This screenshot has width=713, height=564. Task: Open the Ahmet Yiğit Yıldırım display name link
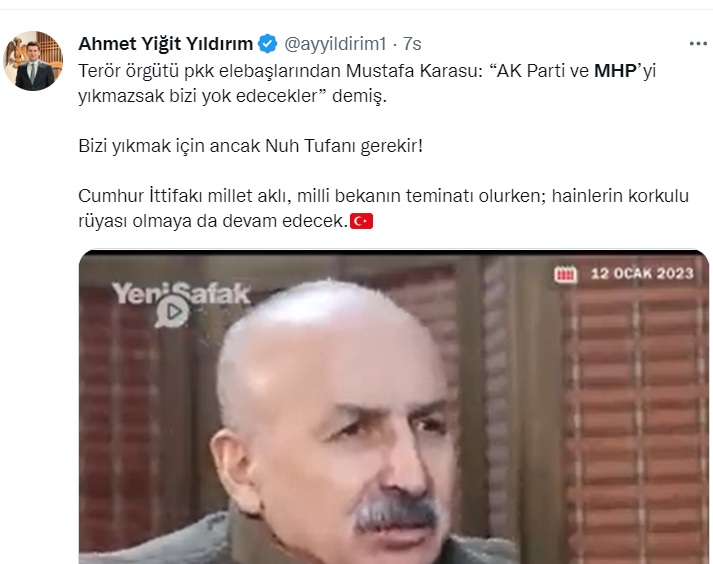[x=166, y=44]
